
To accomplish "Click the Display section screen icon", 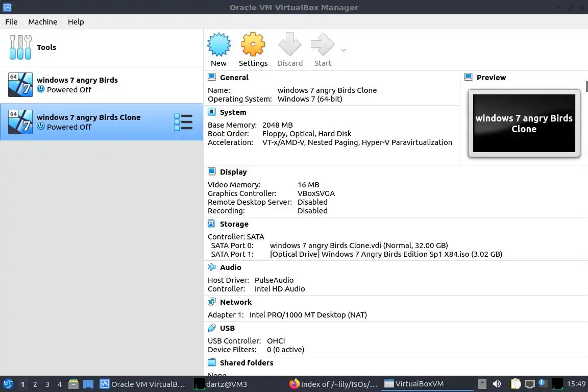I will click(x=211, y=171).
